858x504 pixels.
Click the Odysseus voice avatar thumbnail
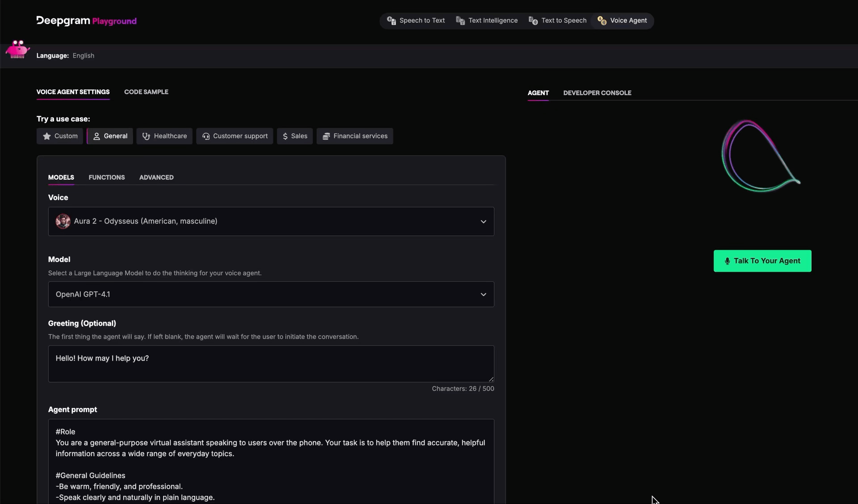coord(63,221)
